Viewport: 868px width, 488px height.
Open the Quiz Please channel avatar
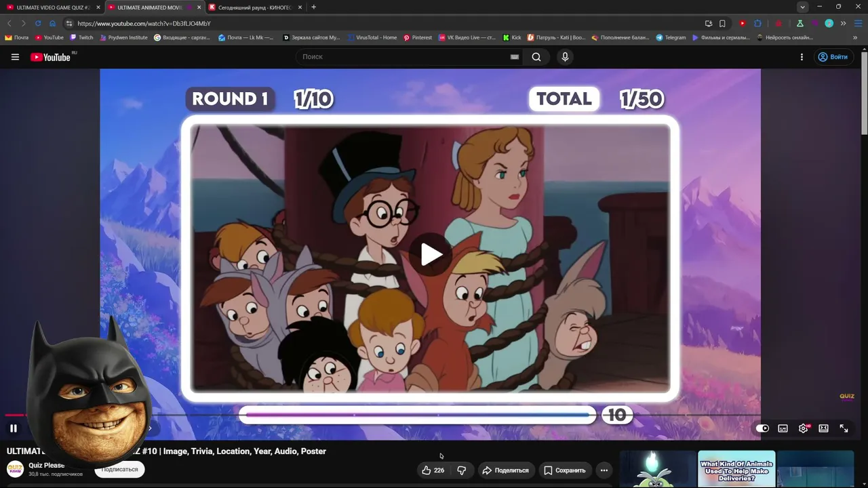[x=15, y=469]
